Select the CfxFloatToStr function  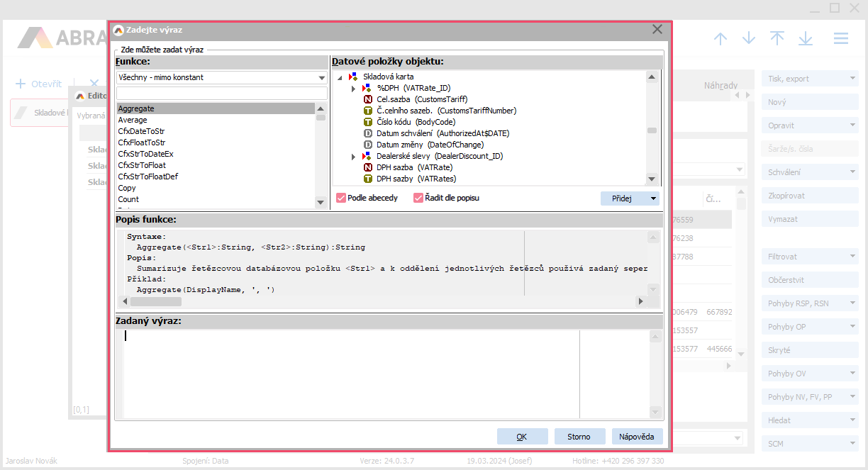[215, 142]
